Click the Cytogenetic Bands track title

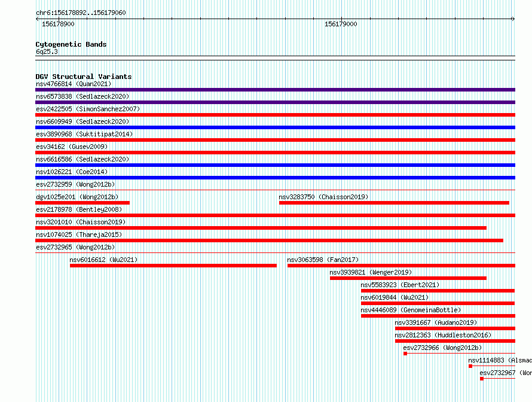[71, 44]
